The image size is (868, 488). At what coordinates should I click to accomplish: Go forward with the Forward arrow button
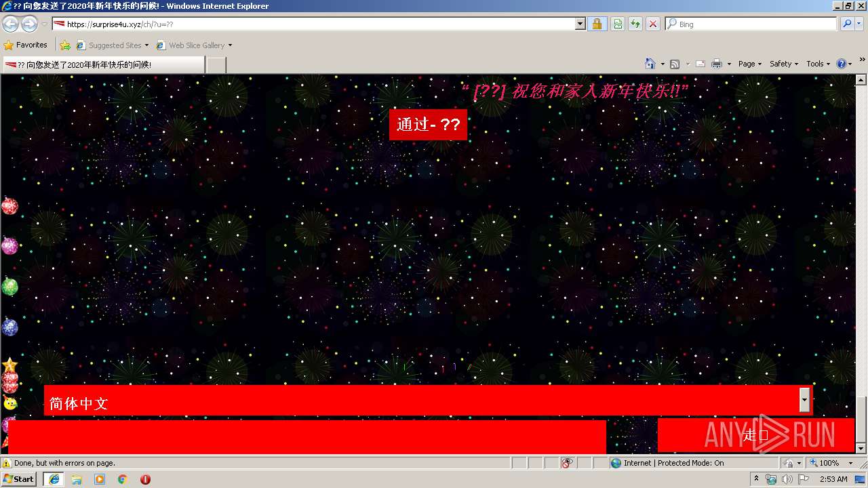pyautogui.click(x=29, y=24)
